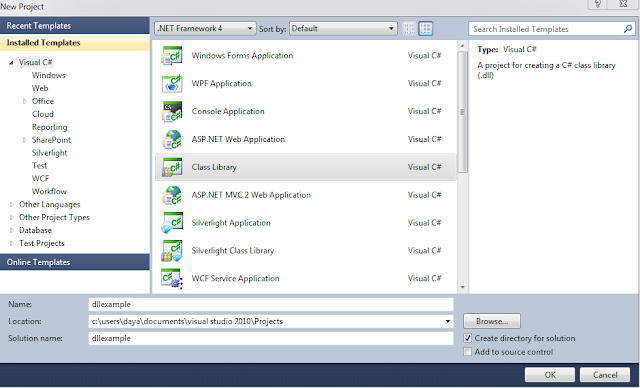Open the Sort by Default dropdown
The height and width of the screenshot is (388, 640).
coord(343,29)
